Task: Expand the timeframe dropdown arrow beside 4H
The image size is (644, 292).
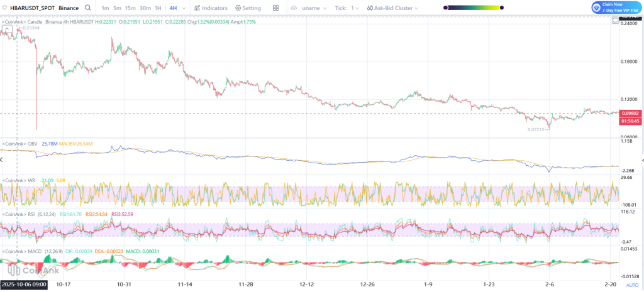Action: pyautogui.click(x=183, y=8)
